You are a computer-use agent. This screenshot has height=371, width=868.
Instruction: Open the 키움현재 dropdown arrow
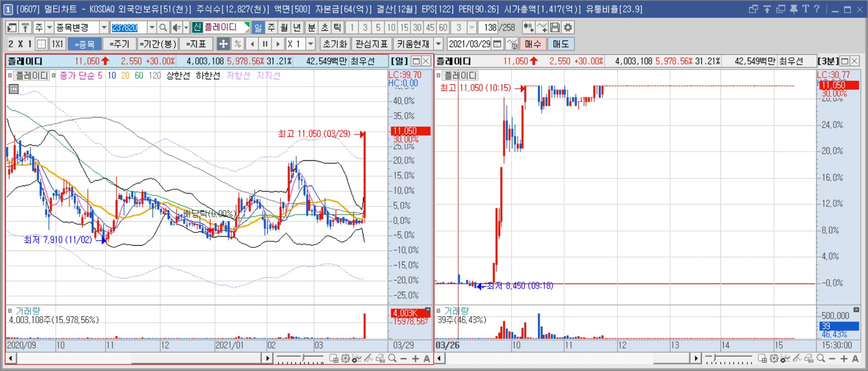(438, 44)
